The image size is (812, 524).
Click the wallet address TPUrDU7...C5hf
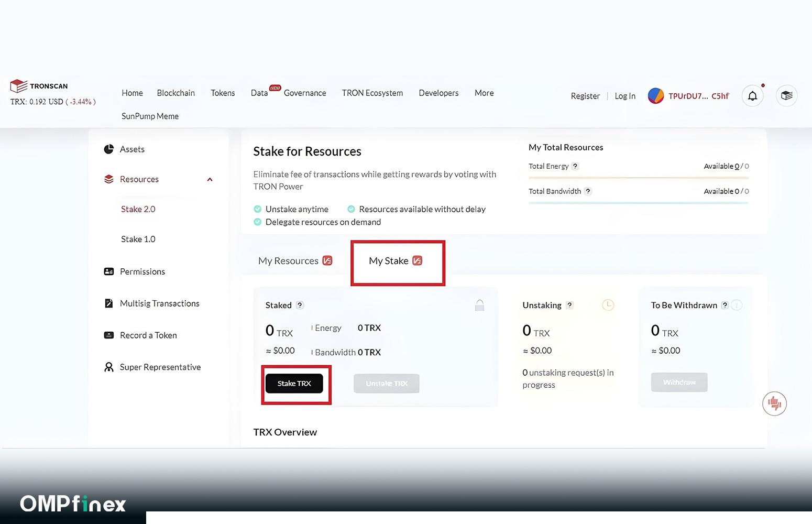pos(699,96)
